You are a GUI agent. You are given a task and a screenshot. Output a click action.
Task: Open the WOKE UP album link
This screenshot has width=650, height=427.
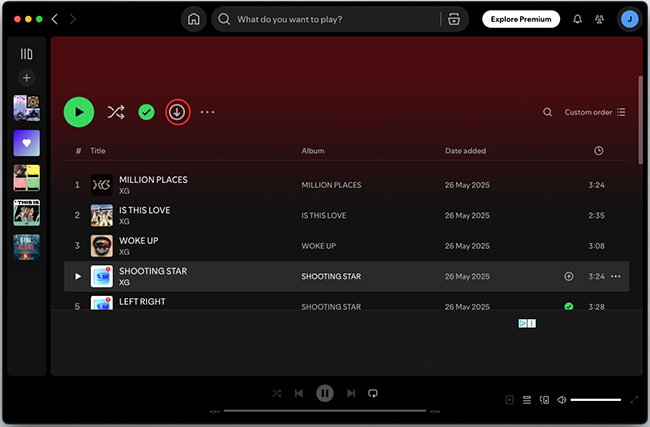pyautogui.click(x=318, y=246)
